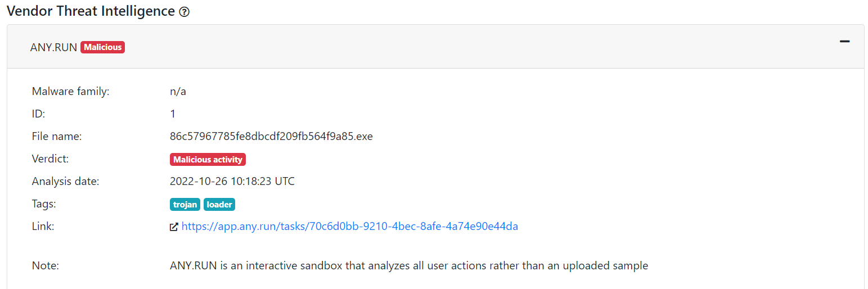
Task: Click the help icon beside Vendor Threat Intelligence
Action: click(184, 12)
